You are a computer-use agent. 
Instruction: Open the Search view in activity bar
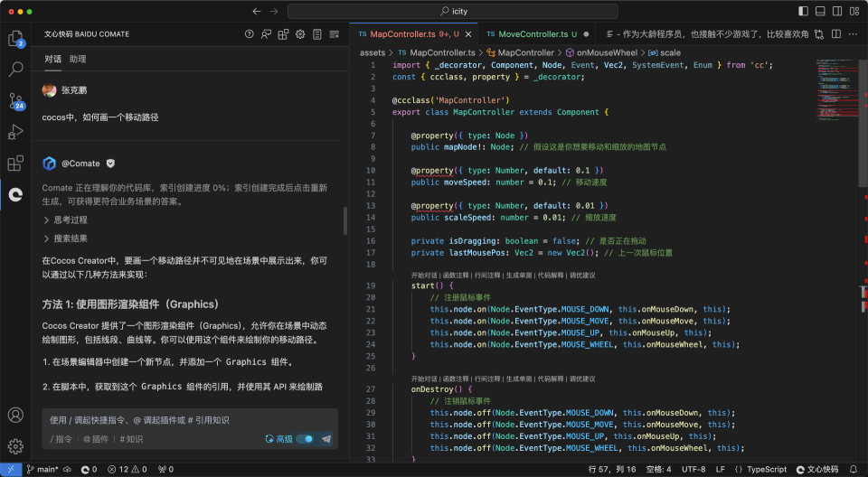[15, 70]
